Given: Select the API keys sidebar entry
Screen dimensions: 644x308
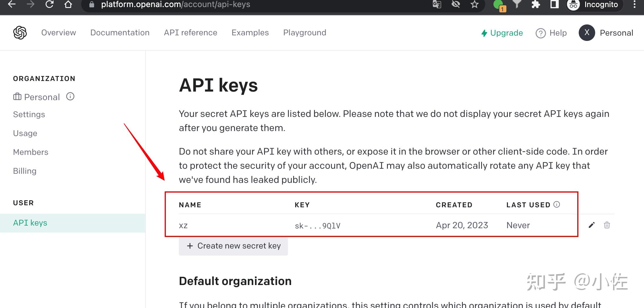Looking at the screenshot, I should (30, 223).
